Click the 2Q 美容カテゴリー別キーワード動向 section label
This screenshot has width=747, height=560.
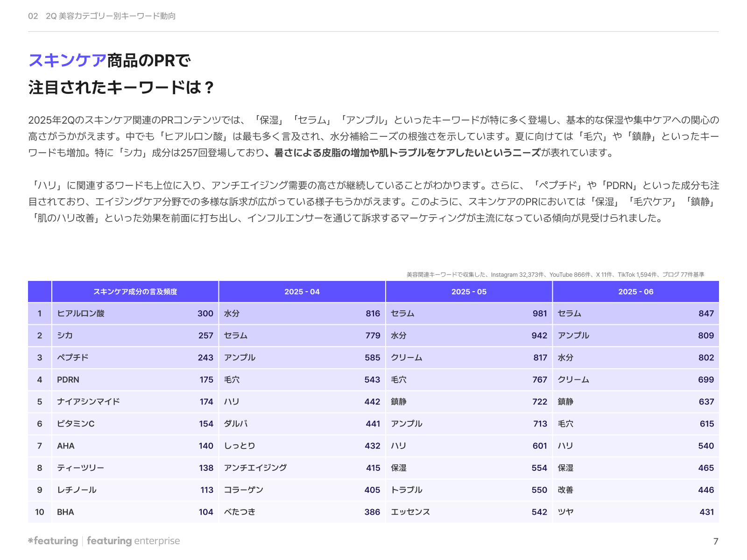(x=111, y=16)
